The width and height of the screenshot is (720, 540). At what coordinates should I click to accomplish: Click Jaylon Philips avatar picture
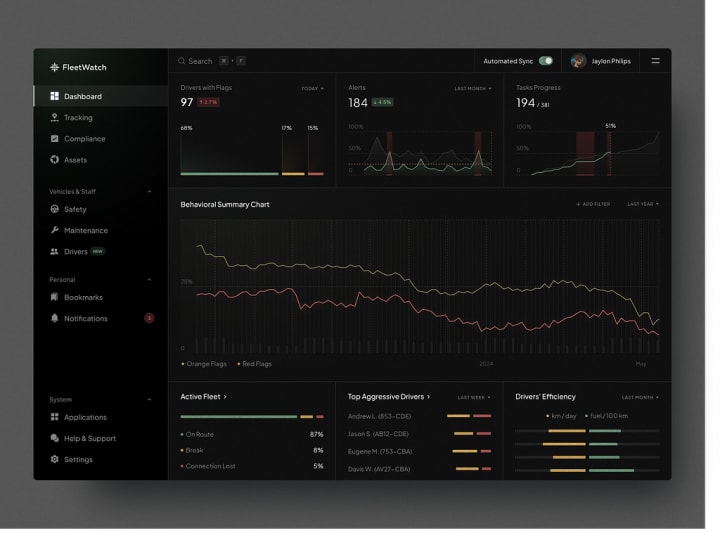(579, 61)
